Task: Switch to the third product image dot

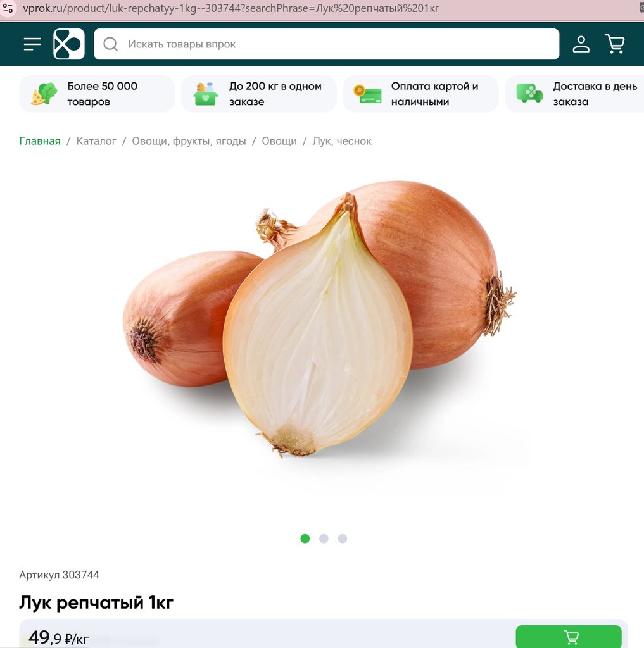Action: (x=343, y=539)
